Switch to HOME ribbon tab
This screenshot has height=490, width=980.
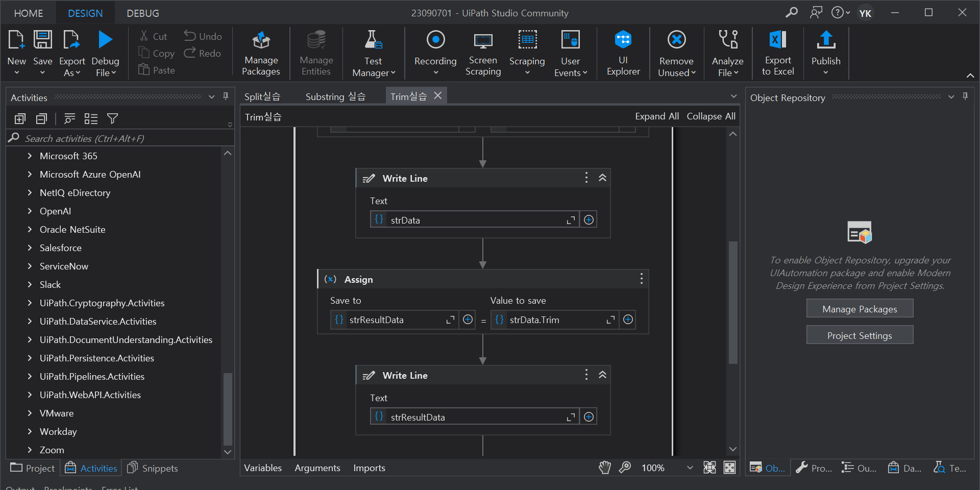[29, 13]
